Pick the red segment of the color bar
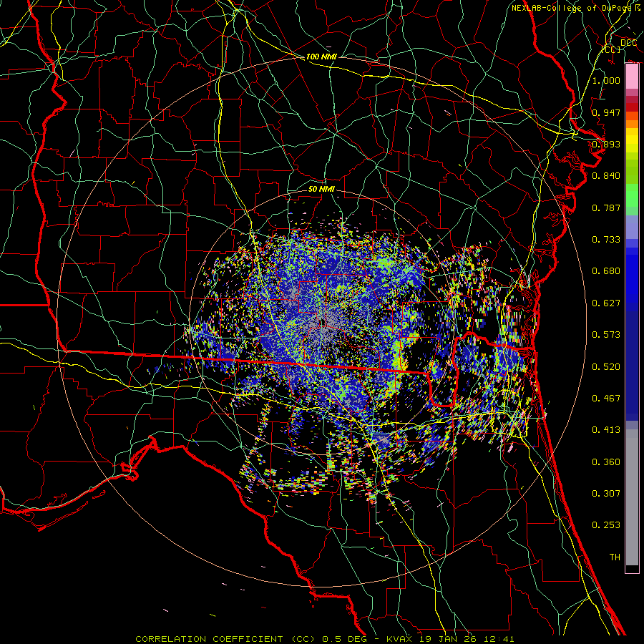The width and height of the screenshot is (644, 644). 632,107
